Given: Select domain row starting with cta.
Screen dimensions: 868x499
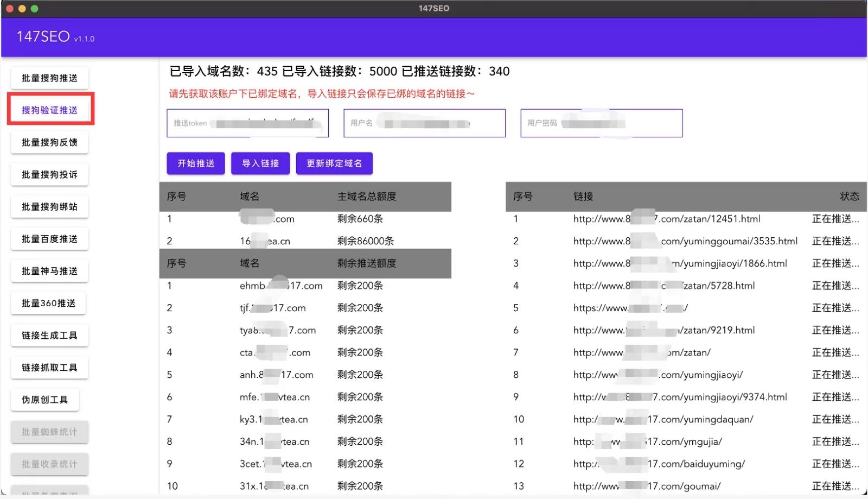Looking at the screenshot, I should [x=305, y=352].
